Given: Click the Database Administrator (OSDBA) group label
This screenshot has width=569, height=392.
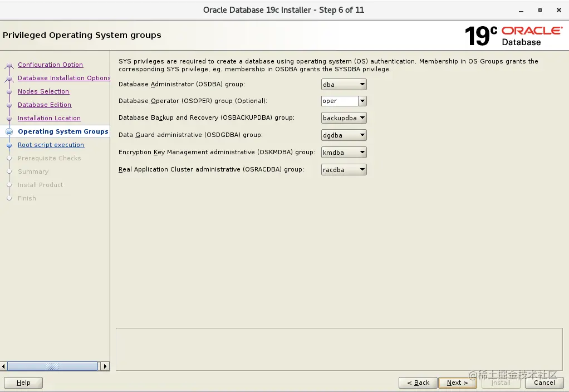Looking at the screenshot, I should point(182,84).
